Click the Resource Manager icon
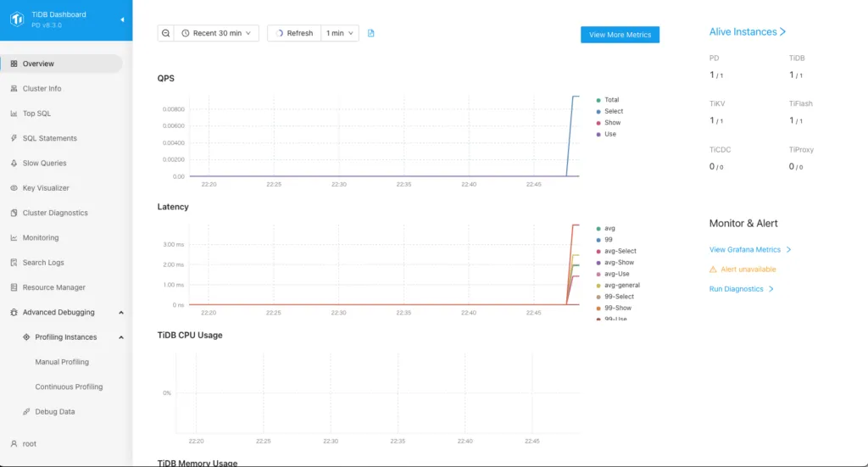This screenshot has width=868, height=467. click(14, 287)
